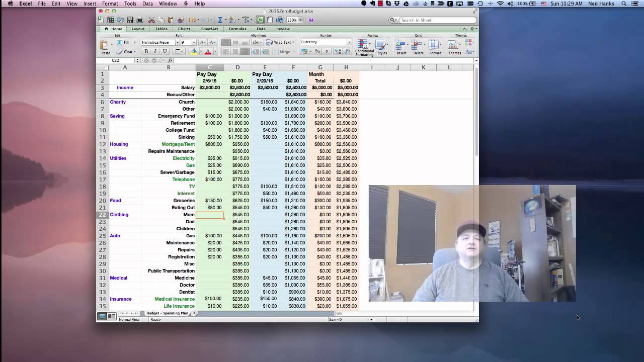Viewport: 644px width, 362px height.
Task: Decrease font size with the smaller A icon
Action: pyautogui.click(x=212, y=43)
